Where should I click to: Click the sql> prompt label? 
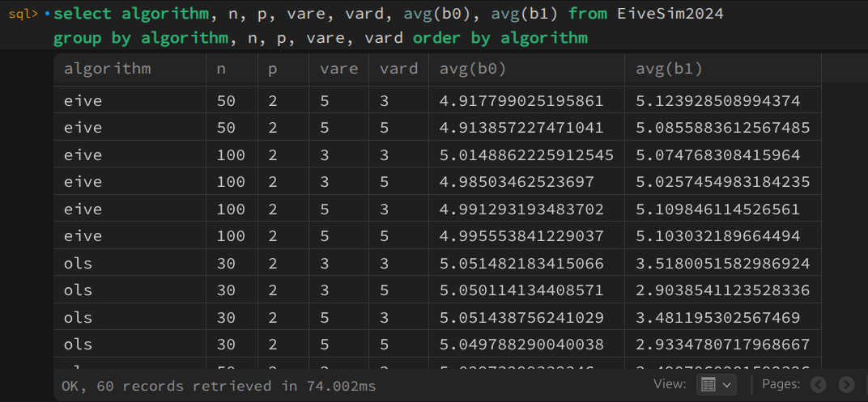[x=23, y=15]
